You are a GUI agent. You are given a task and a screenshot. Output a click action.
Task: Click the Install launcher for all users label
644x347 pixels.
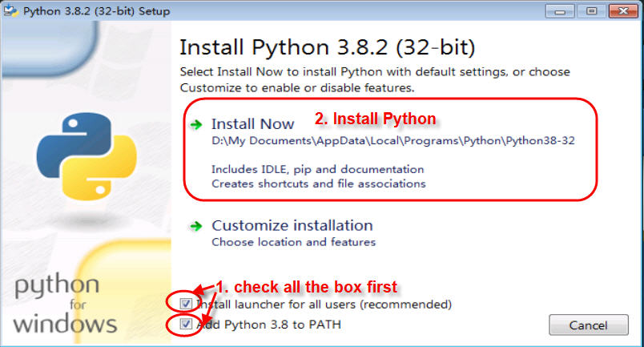pos(324,305)
